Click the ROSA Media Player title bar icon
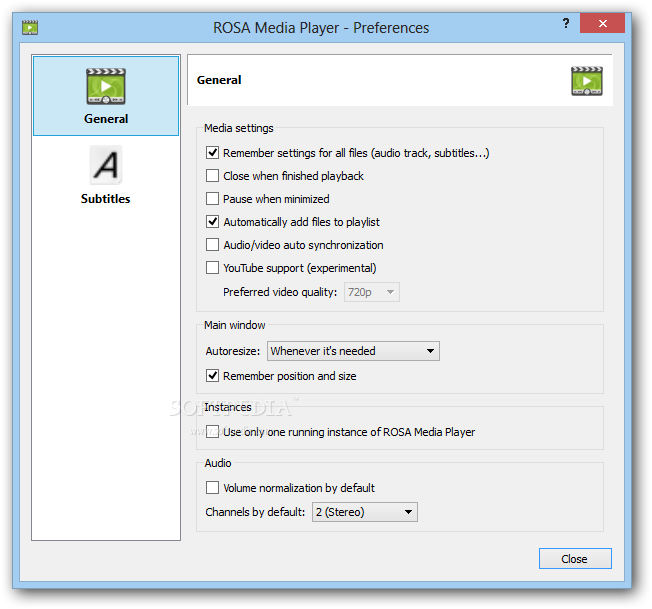The image size is (652, 609). (x=30, y=27)
